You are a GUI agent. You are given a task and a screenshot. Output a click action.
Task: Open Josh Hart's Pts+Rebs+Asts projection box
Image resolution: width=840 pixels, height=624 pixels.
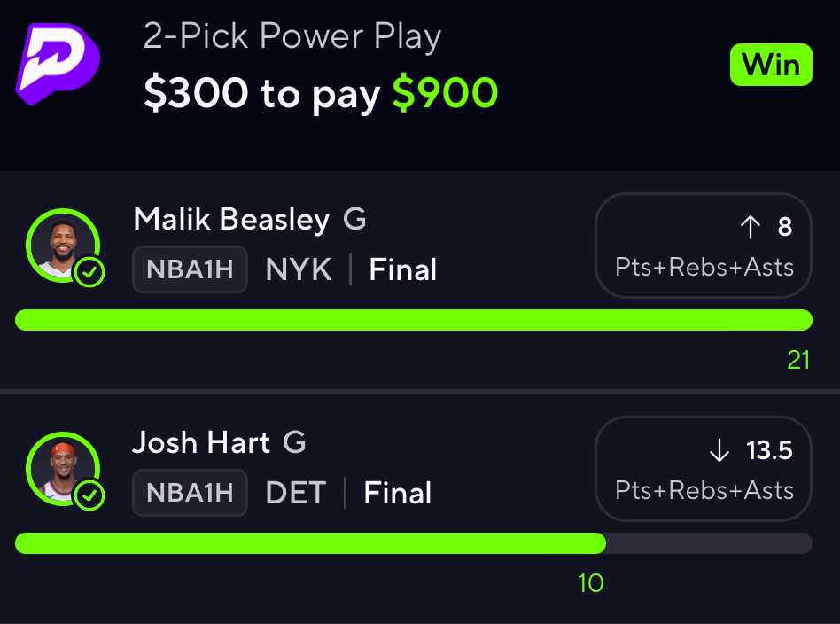pyautogui.click(x=704, y=469)
